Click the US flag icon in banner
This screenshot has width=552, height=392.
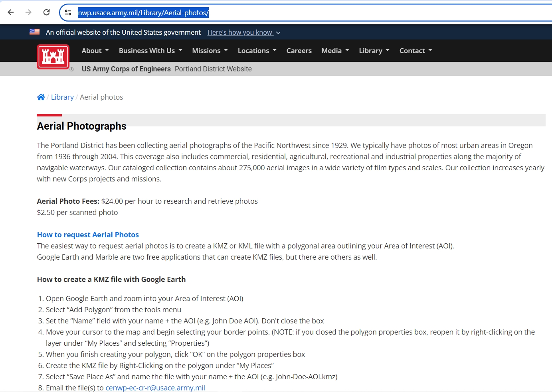pos(35,32)
